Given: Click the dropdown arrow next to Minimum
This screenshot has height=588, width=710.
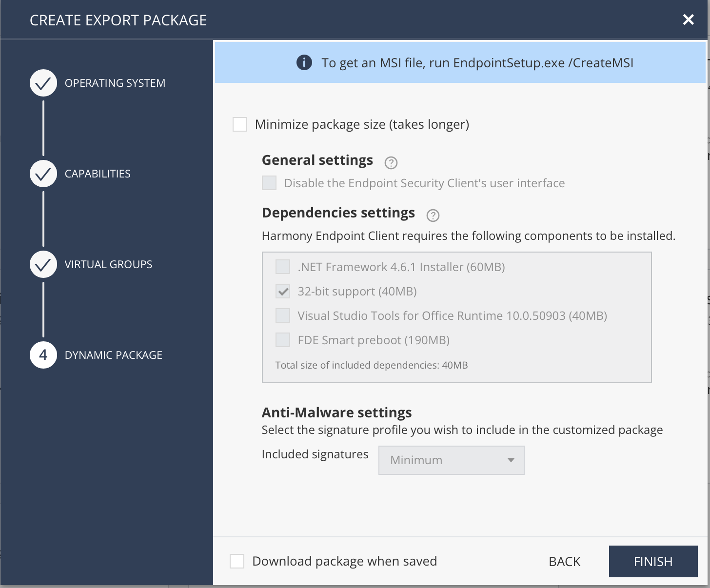Looking at the screenshot, I should (511, 460).
